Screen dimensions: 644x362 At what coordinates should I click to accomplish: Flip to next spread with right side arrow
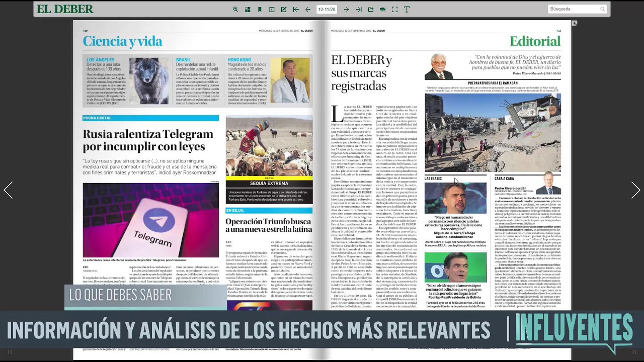pyautogui.click(x=635, y=190)
